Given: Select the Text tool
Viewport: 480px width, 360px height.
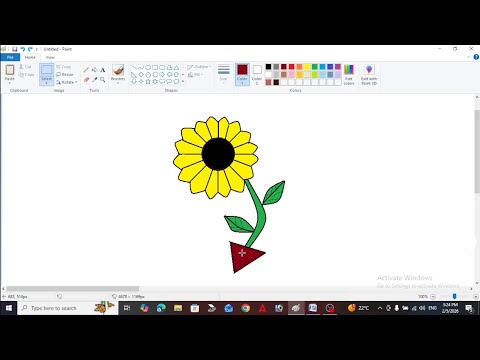Looking at the screenshot, I should pos(103,70).
